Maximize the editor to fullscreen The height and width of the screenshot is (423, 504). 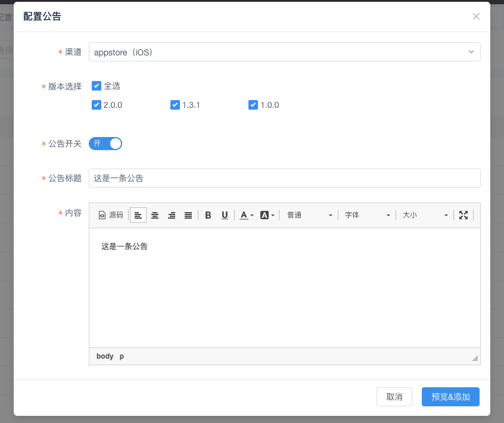point(463,215)
